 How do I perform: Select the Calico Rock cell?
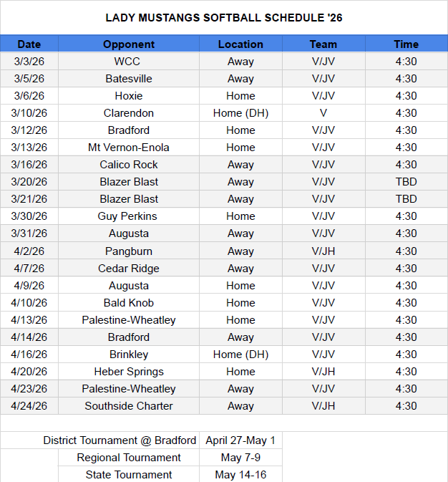pos(129,165)
